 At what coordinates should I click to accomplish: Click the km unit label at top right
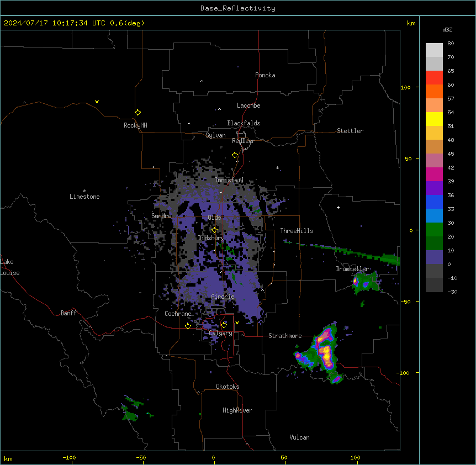pos(411,23)
